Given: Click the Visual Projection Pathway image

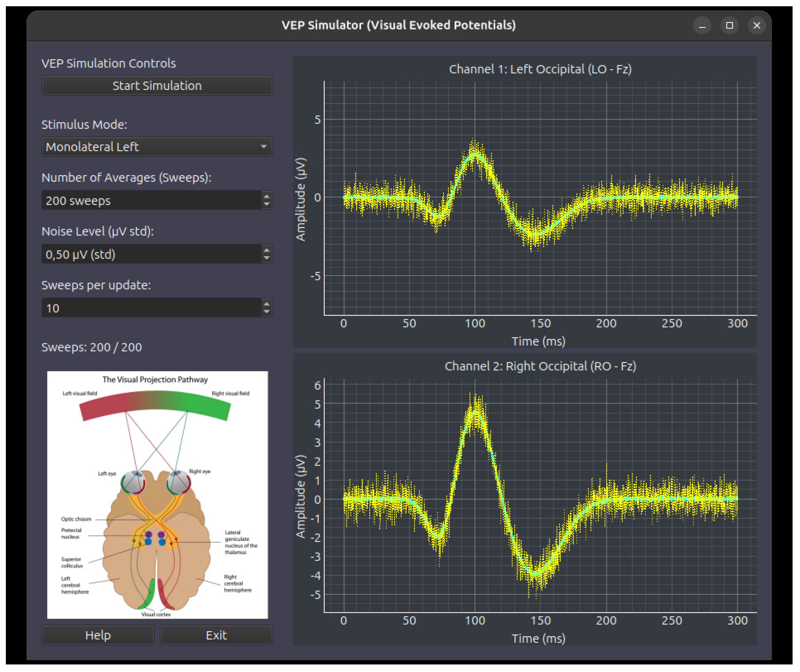Looking at the screenshot, I should pos(157,495).
